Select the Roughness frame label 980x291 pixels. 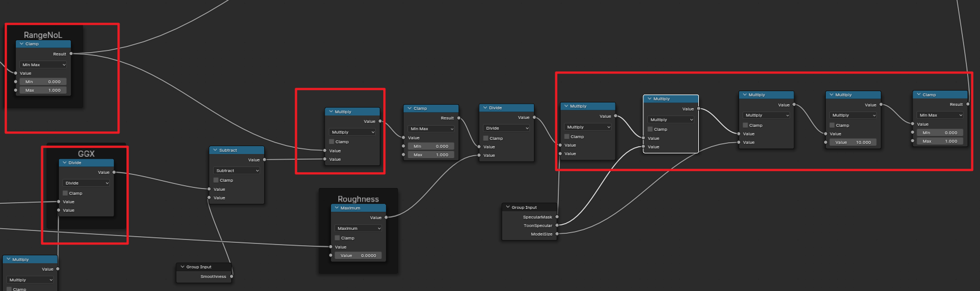(358, 199)
